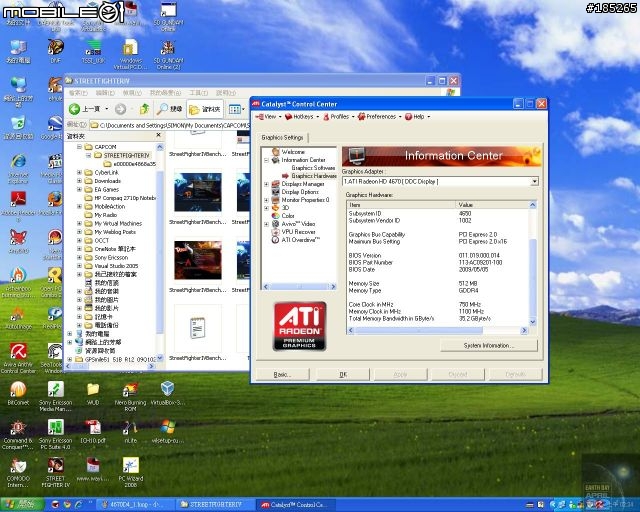Expand the CyberLink folder node
This screenshot has width=640, height=512.
(x=79, y=173)
